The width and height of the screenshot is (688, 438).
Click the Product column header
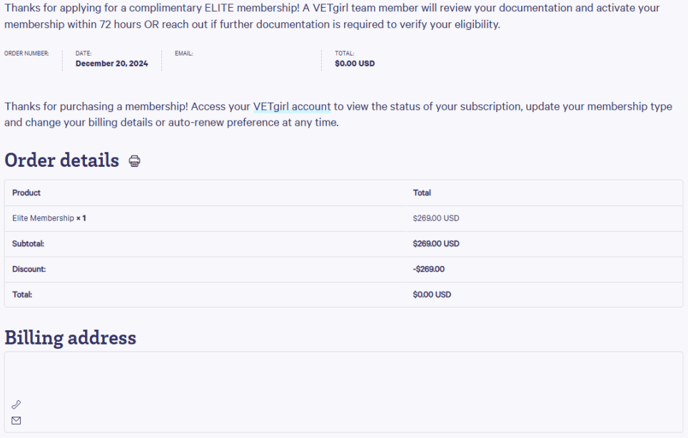[26, 193]
